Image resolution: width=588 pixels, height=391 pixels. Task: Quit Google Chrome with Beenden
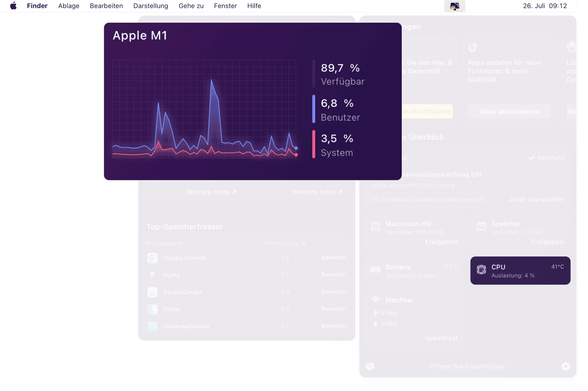coord(333,257)
